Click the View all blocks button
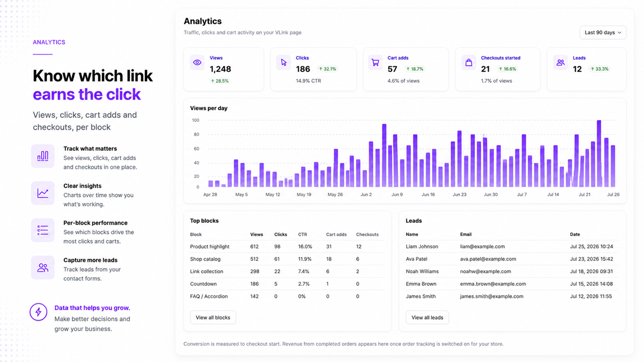The image size is (644, 362). pos(213,317)
